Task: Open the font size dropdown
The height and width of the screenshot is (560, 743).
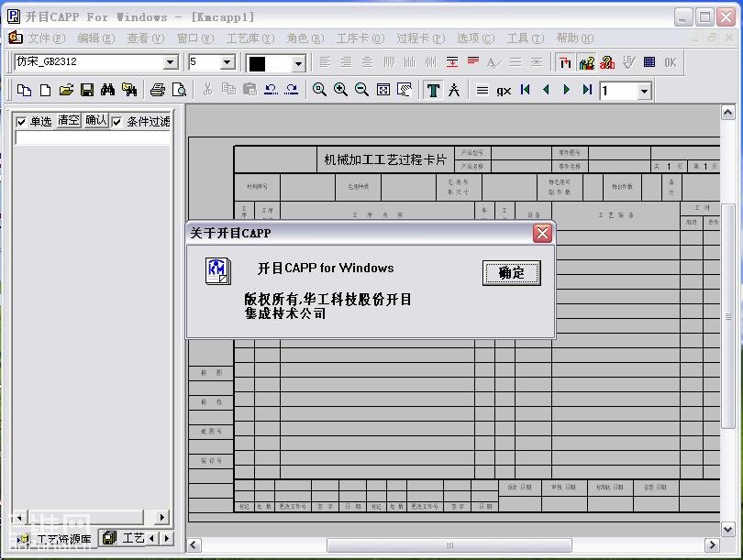Action: pyautogui.click(x=227, y=62)
